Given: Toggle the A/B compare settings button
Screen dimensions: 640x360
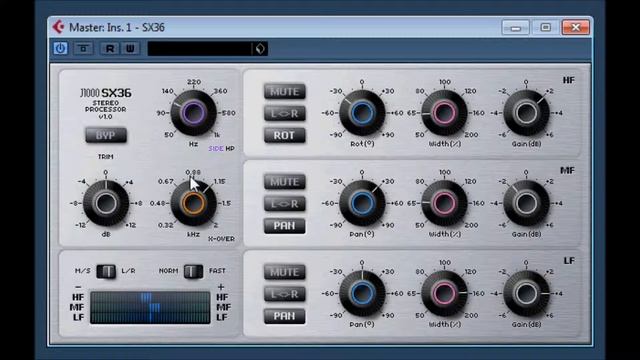Looking at the screenshot, I should coord(84,49).
